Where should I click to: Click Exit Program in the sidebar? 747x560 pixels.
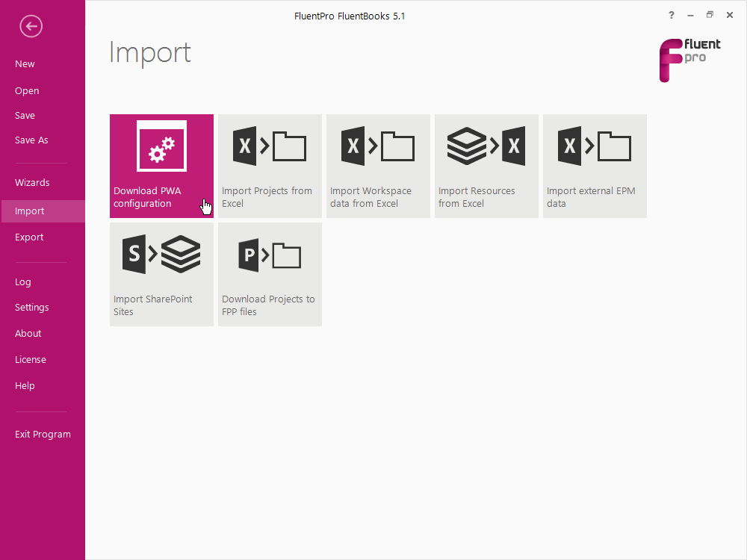[x=43, y=435]
